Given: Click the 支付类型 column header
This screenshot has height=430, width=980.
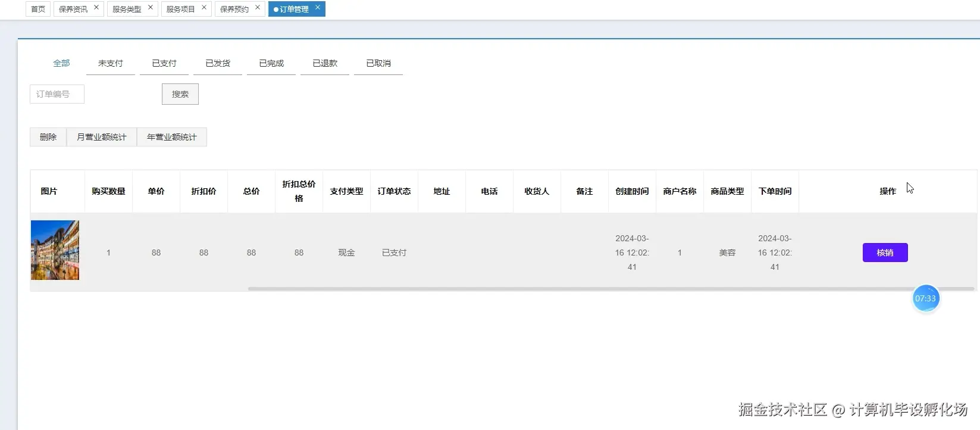Looking at the screenshot, I should pos(346,191).
